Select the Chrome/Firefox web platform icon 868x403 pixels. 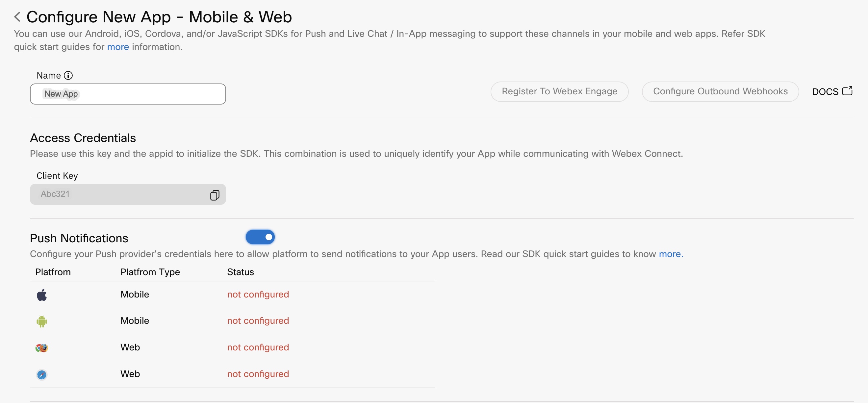pos(42,348)
